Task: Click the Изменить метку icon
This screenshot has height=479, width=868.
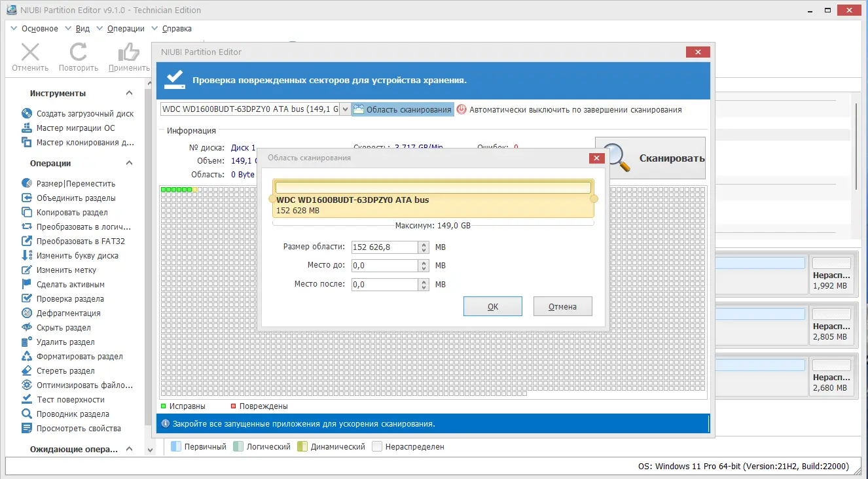Action: pos(27,270)
